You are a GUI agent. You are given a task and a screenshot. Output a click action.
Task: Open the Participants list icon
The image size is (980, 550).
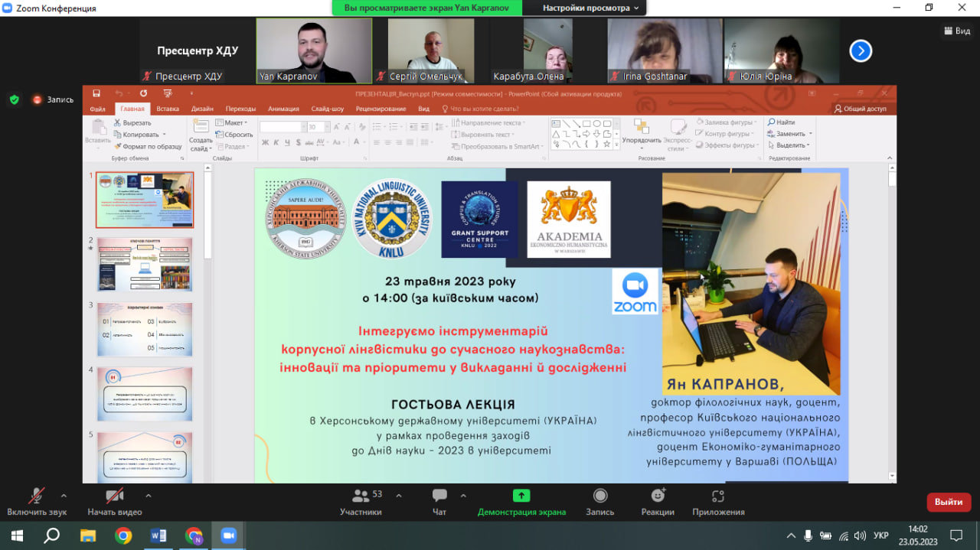coord(361,496)
